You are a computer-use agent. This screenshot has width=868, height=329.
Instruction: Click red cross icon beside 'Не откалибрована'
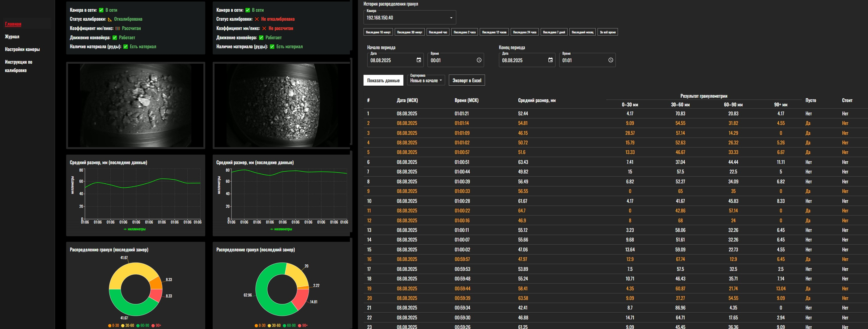(x=257, y=19)
